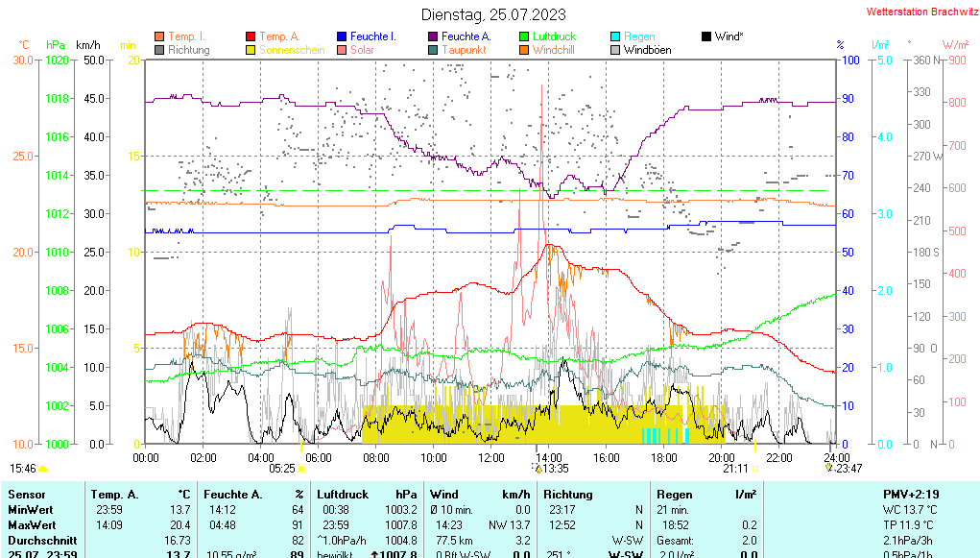The image size is (980, 558).
Task: Click the sun icon beside 15:46
Action: tap(43, 469)
